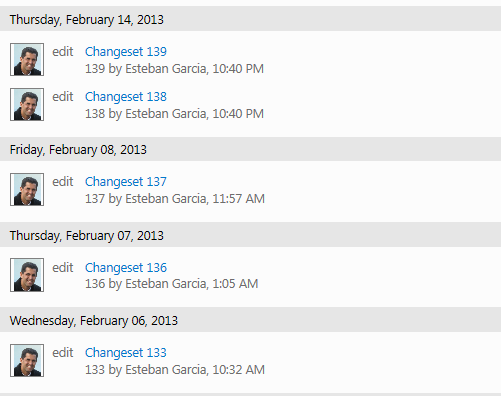
Task: Open the Changeset 137 link
Action: click(x=126, y=182)
